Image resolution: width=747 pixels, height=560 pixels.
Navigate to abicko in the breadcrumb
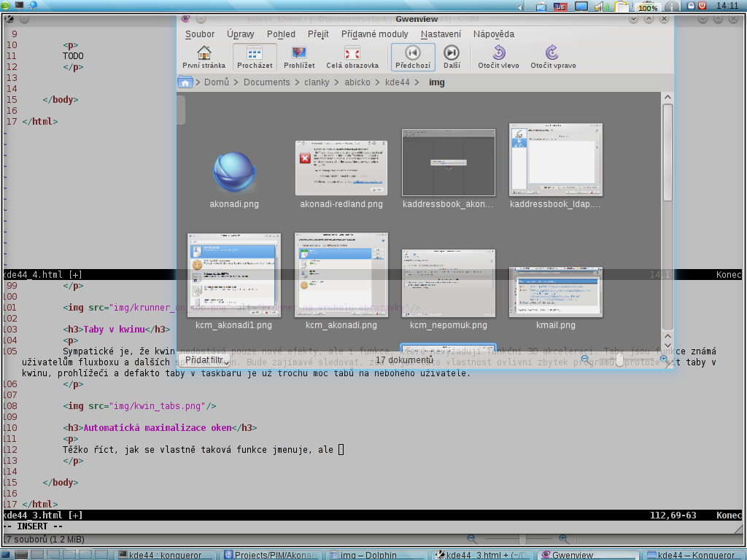[x=357, y=82]
